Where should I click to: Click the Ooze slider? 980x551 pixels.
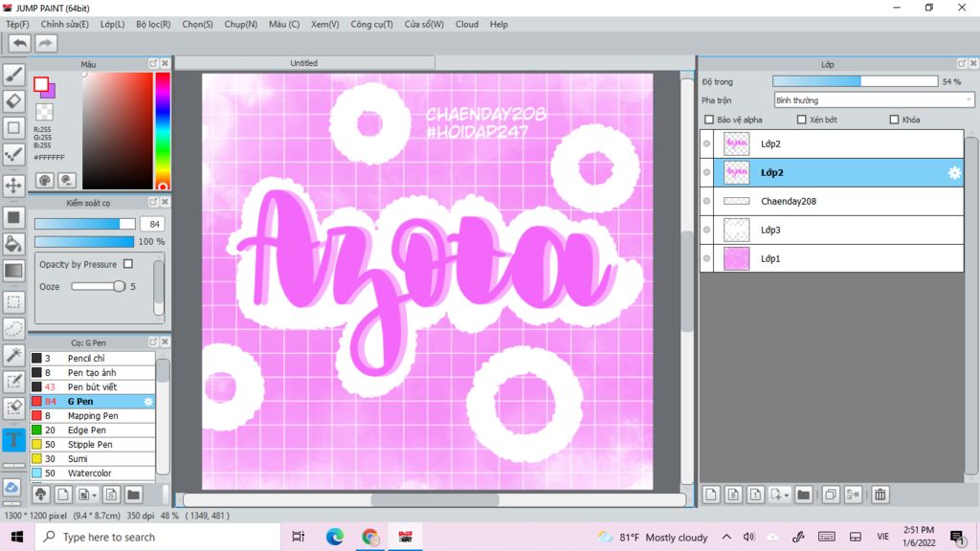[99, 286]
